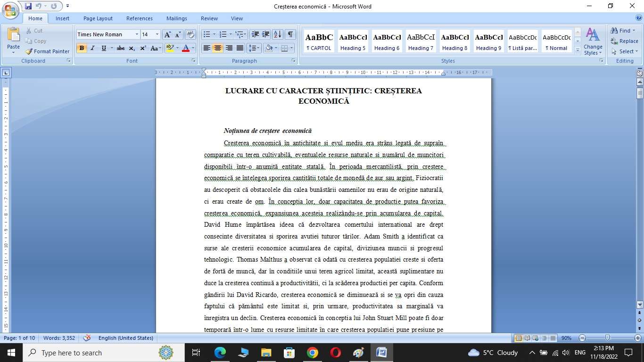The image size is (644, 362).
Task: Open the References ribbon tab
Action: click(x=139, y=18)
